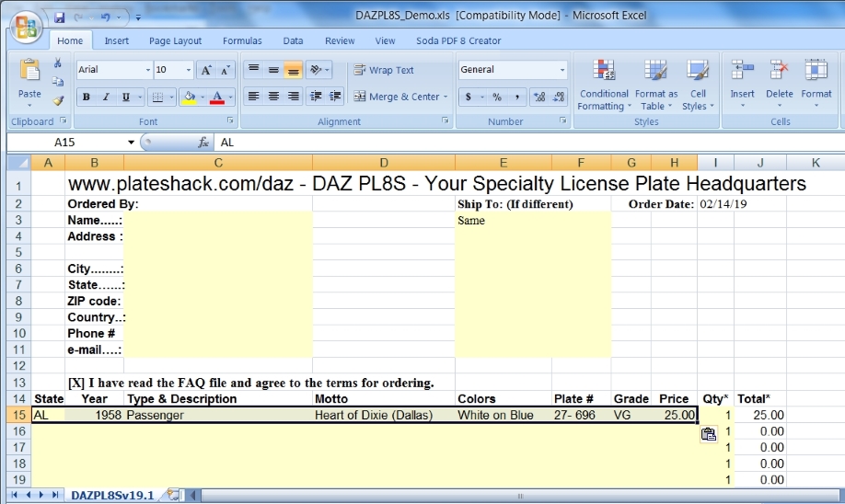Toggle Middle Align
The image size is (845, 504).
(x=273, y=70)
